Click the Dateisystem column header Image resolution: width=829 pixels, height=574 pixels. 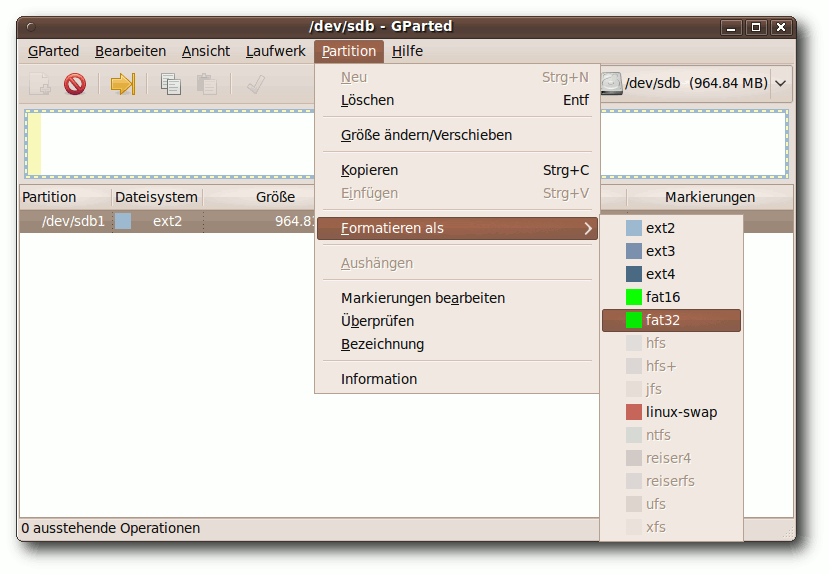[x=156, y=197]
